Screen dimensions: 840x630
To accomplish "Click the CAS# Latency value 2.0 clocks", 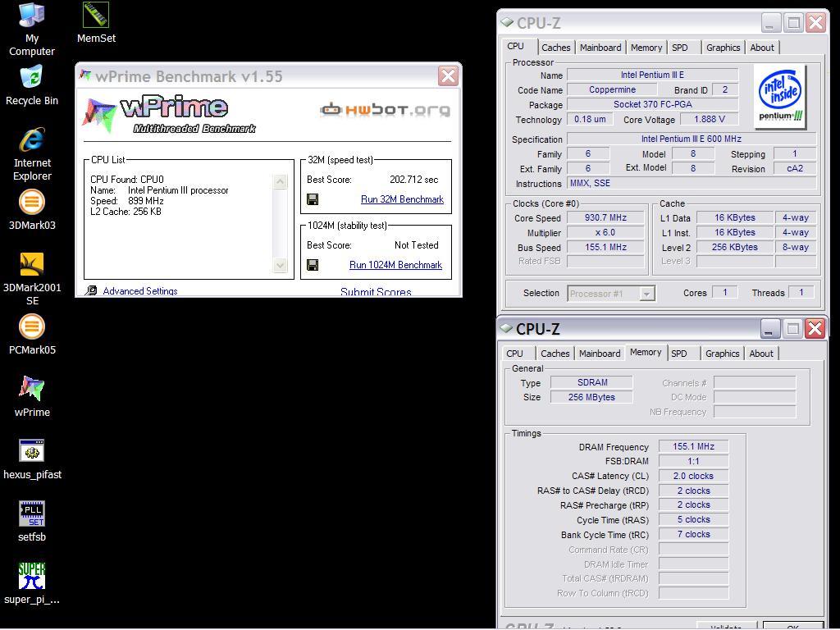I will [693, 476].
